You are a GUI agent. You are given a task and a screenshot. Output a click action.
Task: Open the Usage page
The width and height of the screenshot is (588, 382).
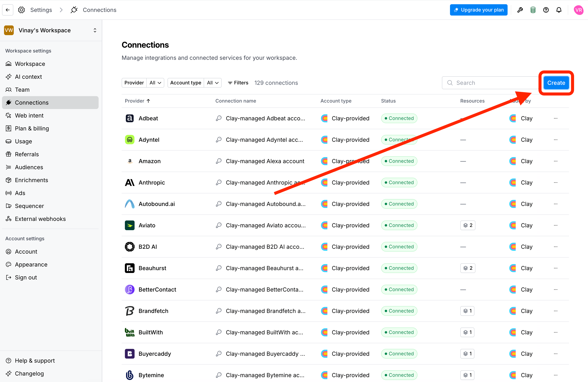click(50, 141)
